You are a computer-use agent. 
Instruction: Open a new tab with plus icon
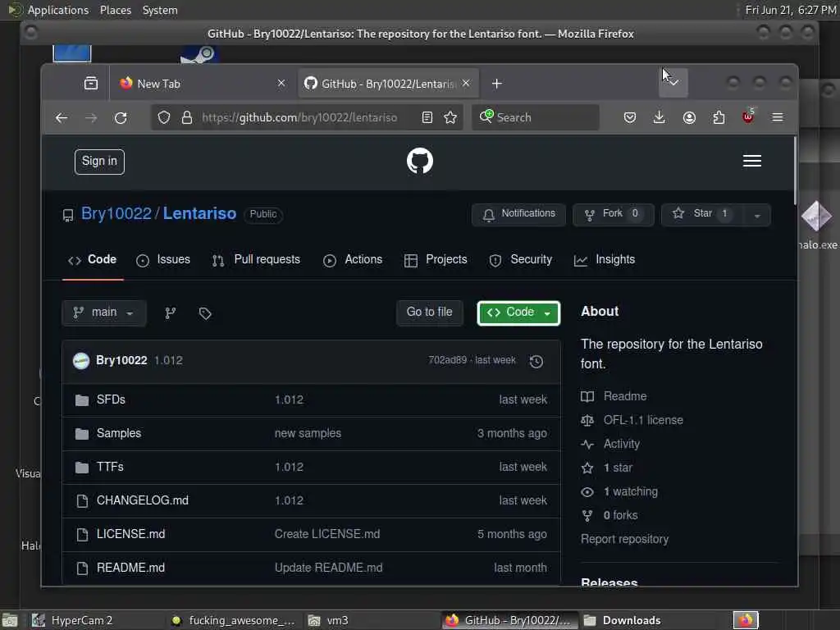click(x=496, y=84)
